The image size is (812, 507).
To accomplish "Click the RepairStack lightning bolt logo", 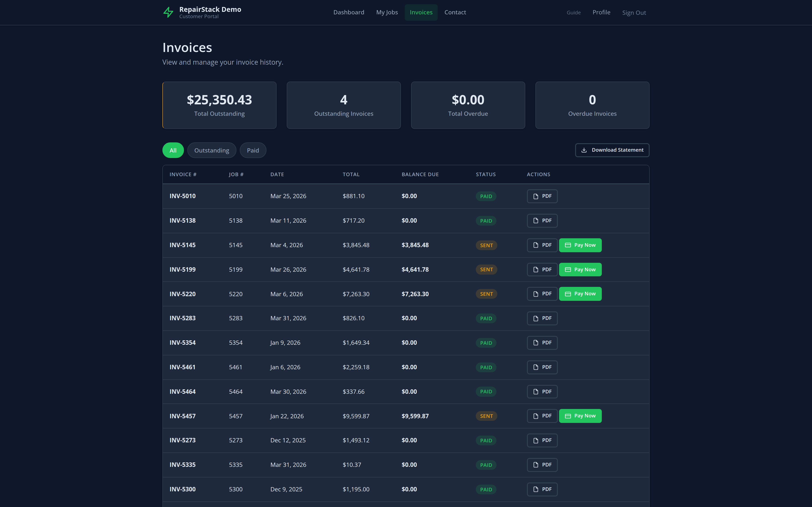I will tap(168, 12).
